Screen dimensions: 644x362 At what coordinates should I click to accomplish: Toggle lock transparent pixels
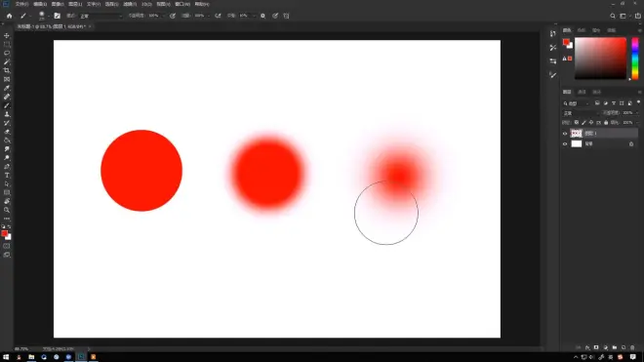point(577,122)
